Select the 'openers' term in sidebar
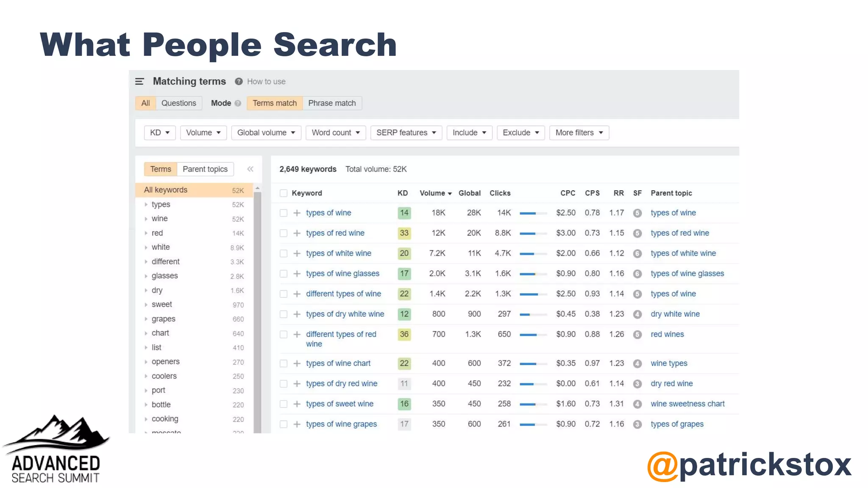The image size is (868, 488). tap(165, 362)
